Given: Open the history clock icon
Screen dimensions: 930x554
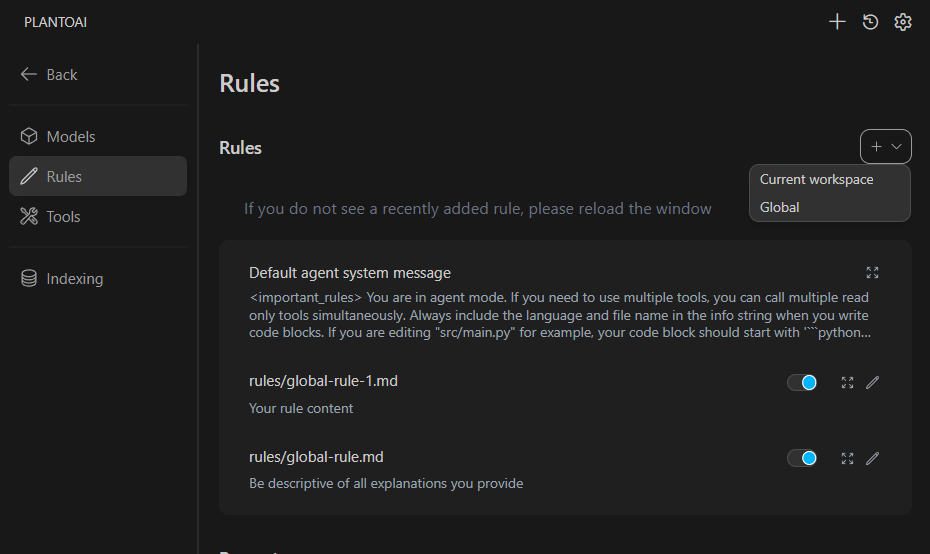Looking at the screenshot, I should pos(870,22).
